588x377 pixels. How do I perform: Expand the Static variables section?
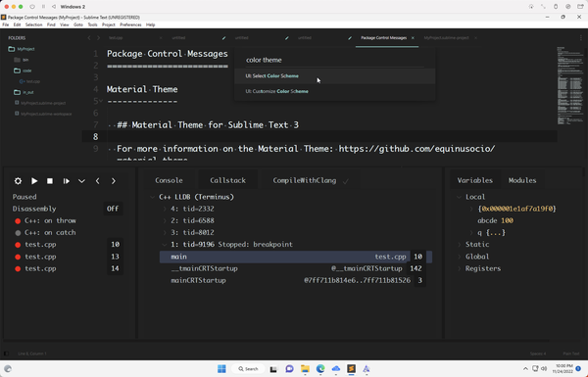tap(459, 245)
